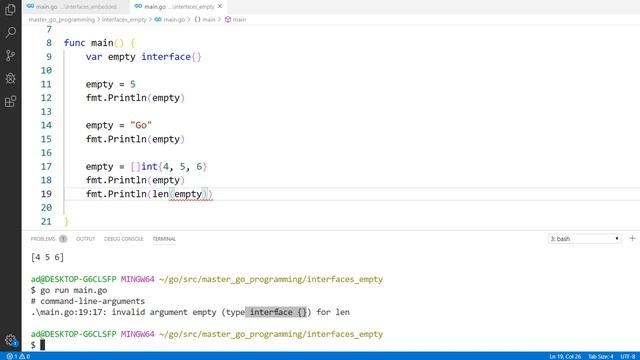Click fmt.Println(empty) on line 15
Screen dimensions: 640x360
coord(135,139)
